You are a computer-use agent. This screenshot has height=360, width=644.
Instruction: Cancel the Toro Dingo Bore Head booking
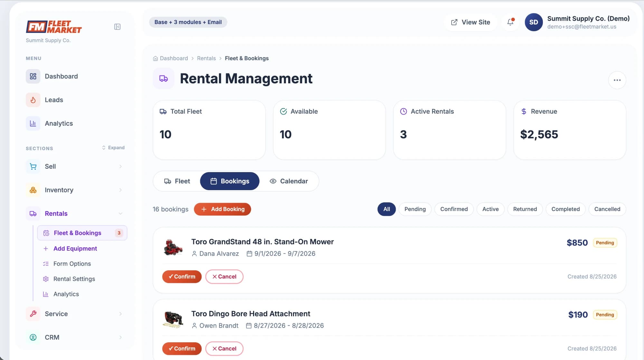click(224, 348)
